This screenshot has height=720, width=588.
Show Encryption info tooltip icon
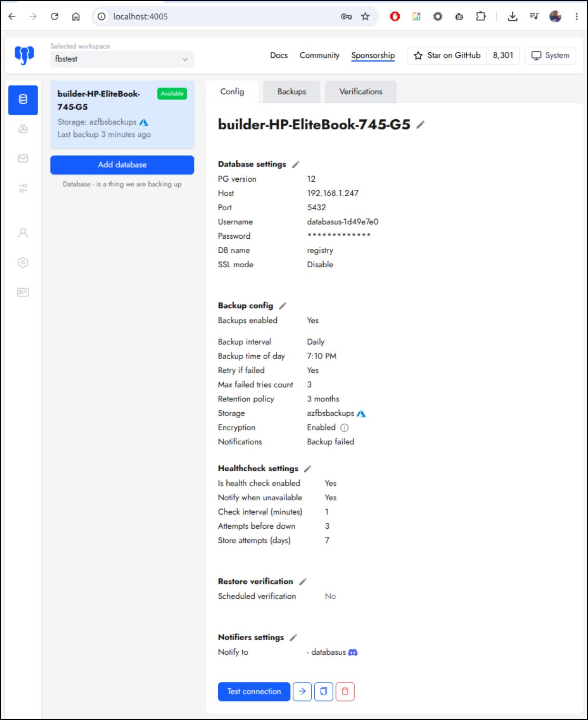click(x=345, y=428)
